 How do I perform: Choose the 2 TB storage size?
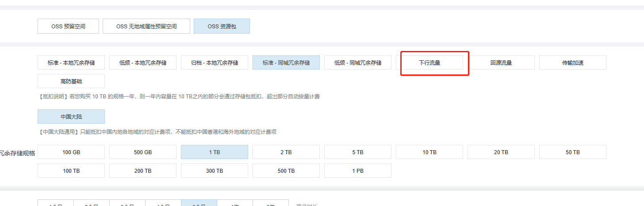click(x=286, y=152)
